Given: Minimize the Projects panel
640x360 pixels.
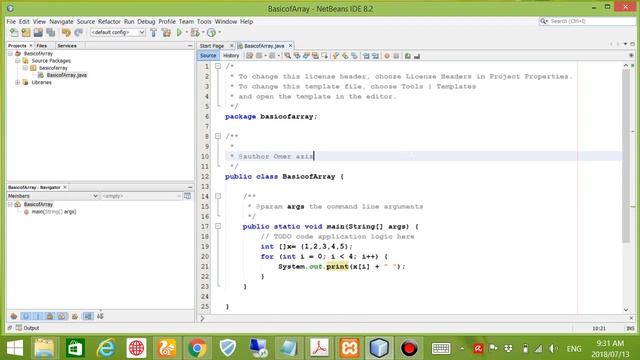Looking at the screenshot, I should coord(190,46).
